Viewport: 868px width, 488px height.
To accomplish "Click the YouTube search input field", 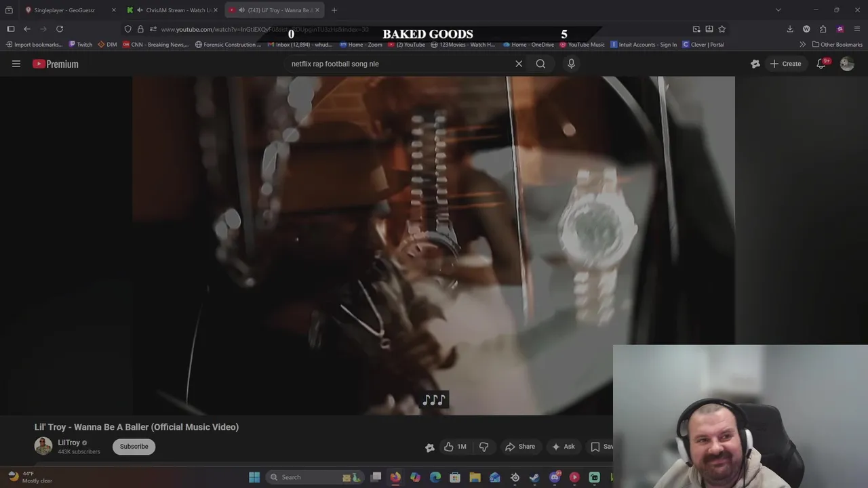I will [399, 64].
